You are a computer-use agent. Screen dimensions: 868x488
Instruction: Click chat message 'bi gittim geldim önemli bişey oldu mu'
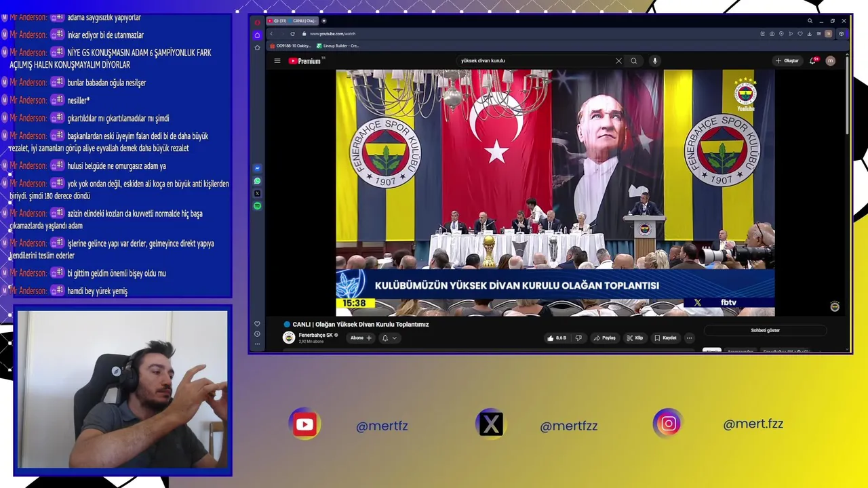(x=117, y=273)
